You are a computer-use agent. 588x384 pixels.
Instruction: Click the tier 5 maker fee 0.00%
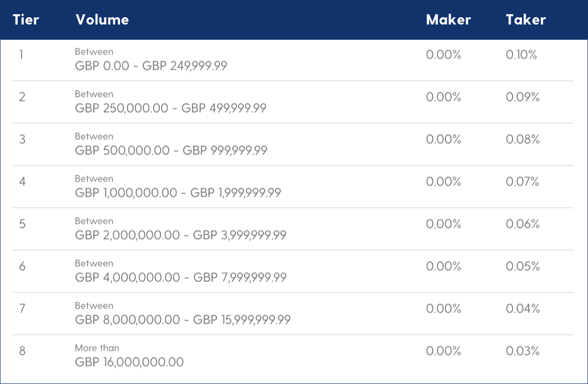coord(443,224)
